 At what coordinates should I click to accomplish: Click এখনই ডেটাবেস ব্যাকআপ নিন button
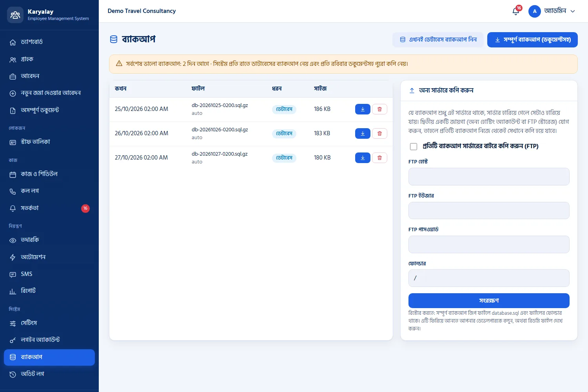(438, 40)
